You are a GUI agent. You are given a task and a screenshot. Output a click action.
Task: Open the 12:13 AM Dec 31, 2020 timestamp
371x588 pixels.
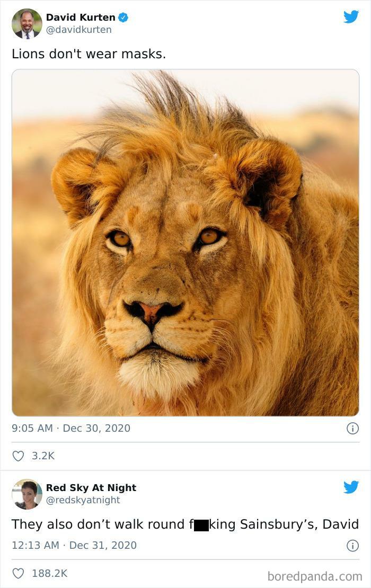point(74,545)
